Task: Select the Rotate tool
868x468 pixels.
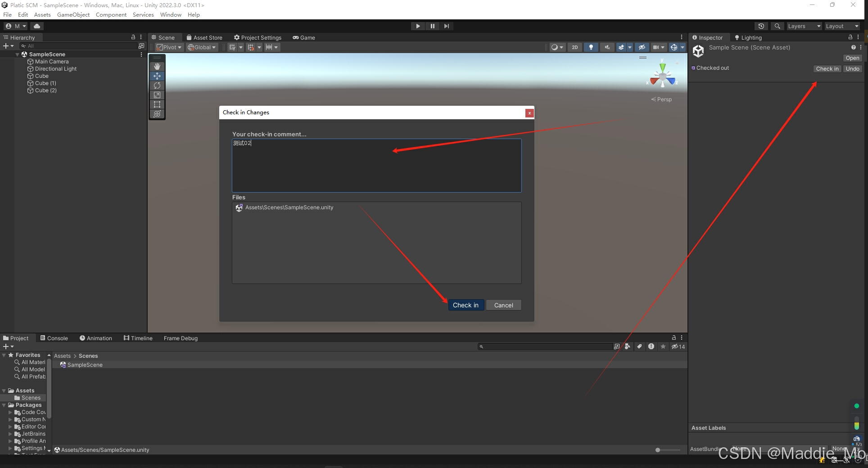Action: [x=157, y=85]
